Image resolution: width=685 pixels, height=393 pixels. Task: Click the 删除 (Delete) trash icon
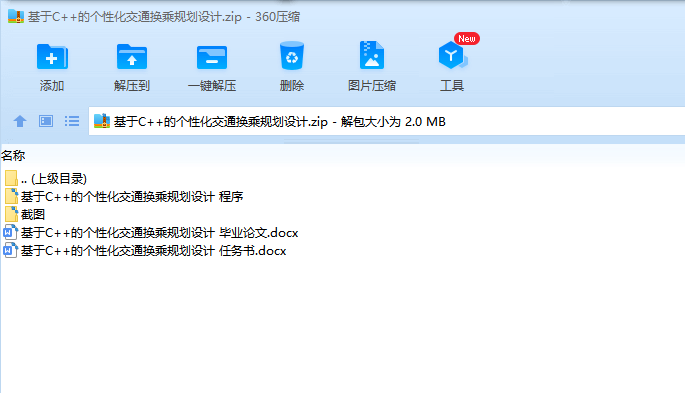pyautogui.click(x=292, y=55)
